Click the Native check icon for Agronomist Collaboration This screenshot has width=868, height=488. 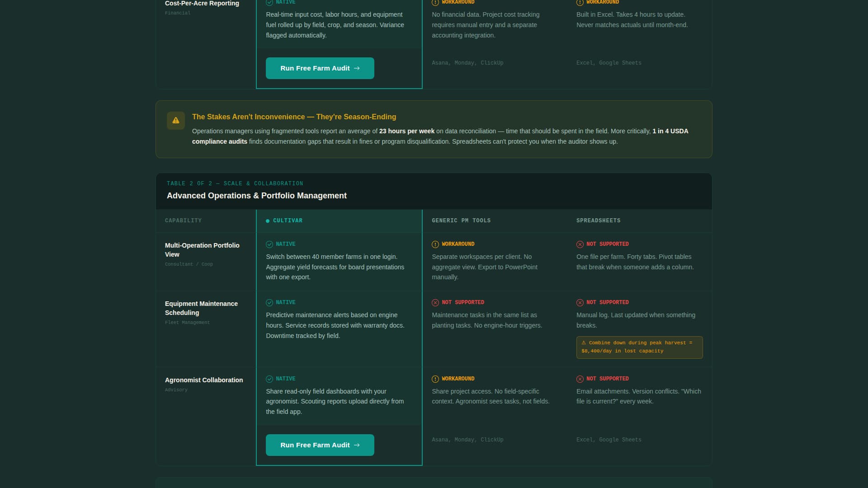coord(269,379)
